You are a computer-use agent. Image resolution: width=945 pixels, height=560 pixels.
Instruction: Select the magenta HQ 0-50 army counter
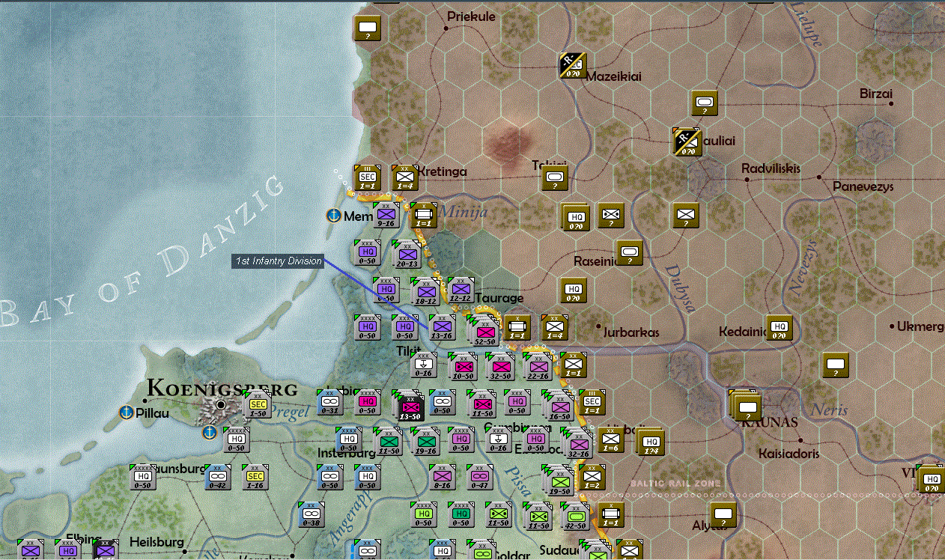368,403
